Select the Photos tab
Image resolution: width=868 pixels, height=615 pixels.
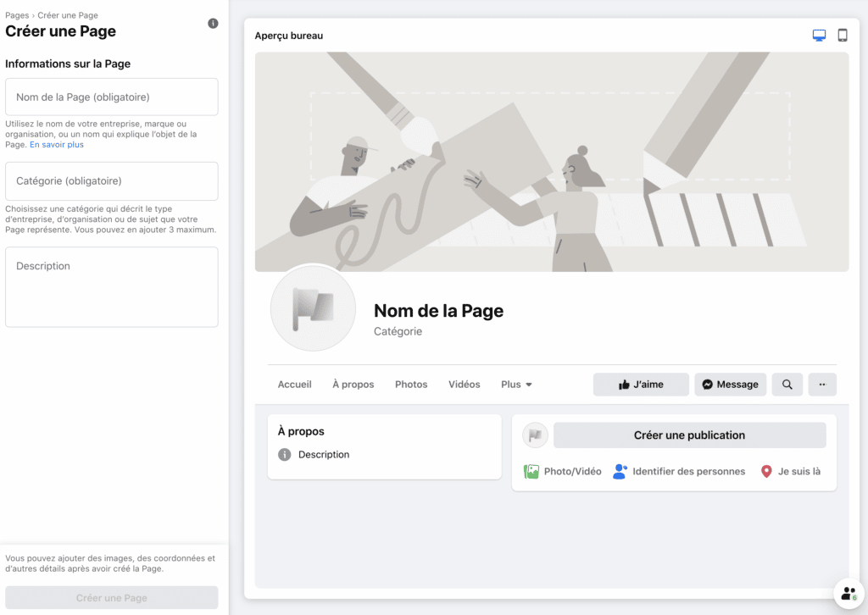coord(411,385)
